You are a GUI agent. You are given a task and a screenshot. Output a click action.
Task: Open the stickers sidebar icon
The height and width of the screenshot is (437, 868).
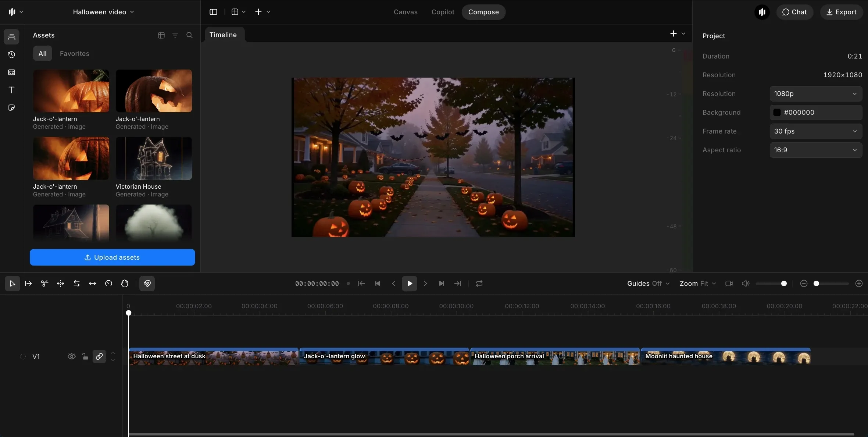pyautogui.click(x=12, y=107)
